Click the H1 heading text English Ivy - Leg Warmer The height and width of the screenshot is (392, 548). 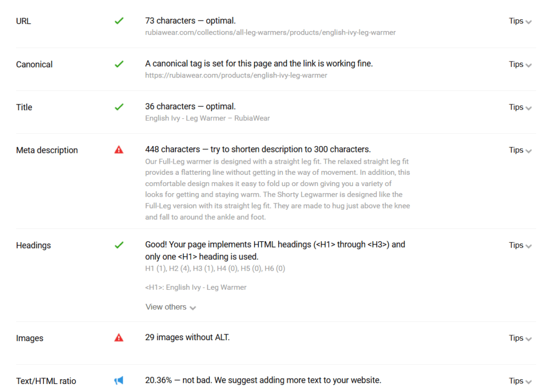pyautogui.click(x=206, y=287)
